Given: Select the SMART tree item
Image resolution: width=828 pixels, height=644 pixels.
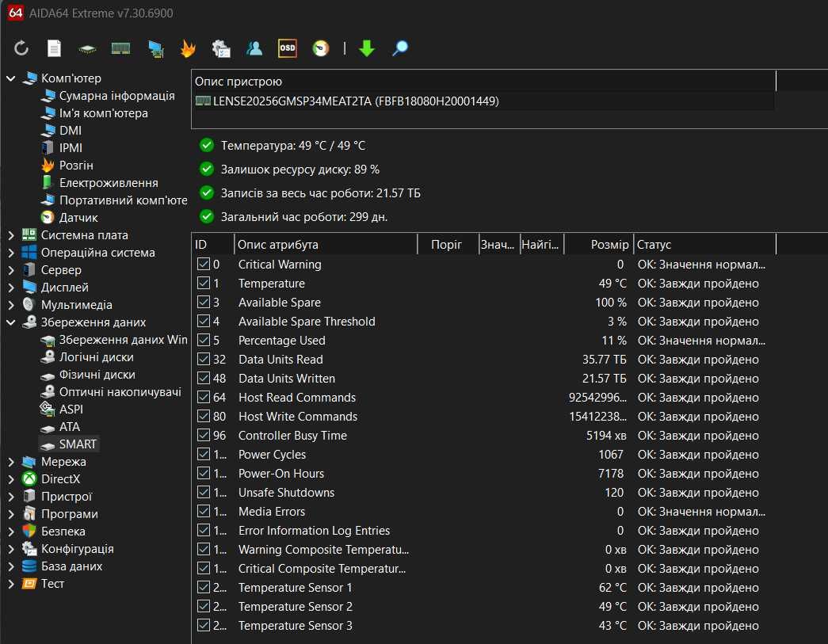Looking at the screenshot, I should (77, 444).
